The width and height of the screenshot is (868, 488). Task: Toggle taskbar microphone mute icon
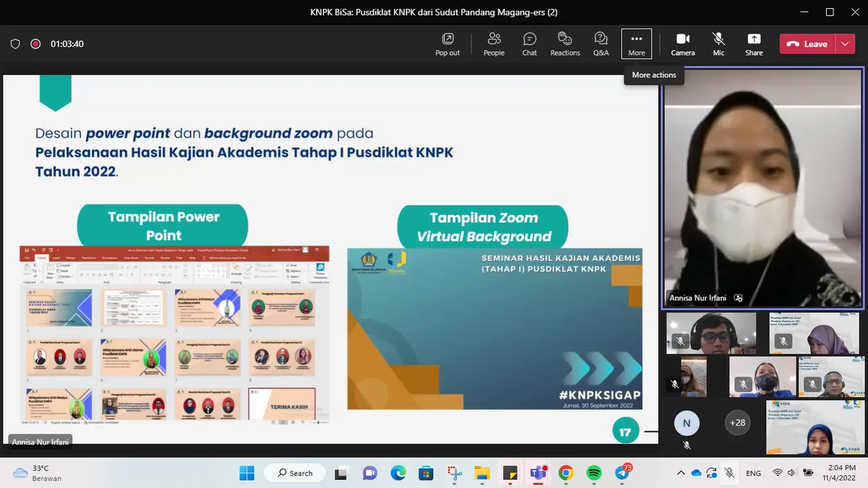730,473
